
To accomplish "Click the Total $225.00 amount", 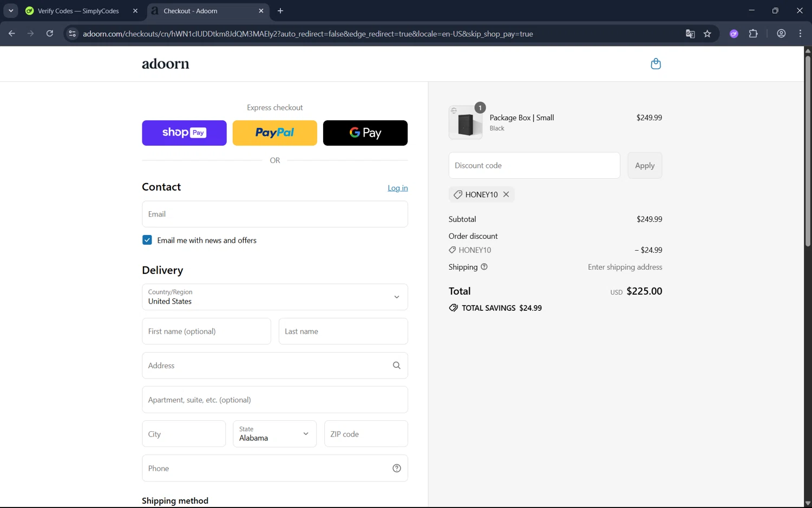I will [x=644, y=291].
